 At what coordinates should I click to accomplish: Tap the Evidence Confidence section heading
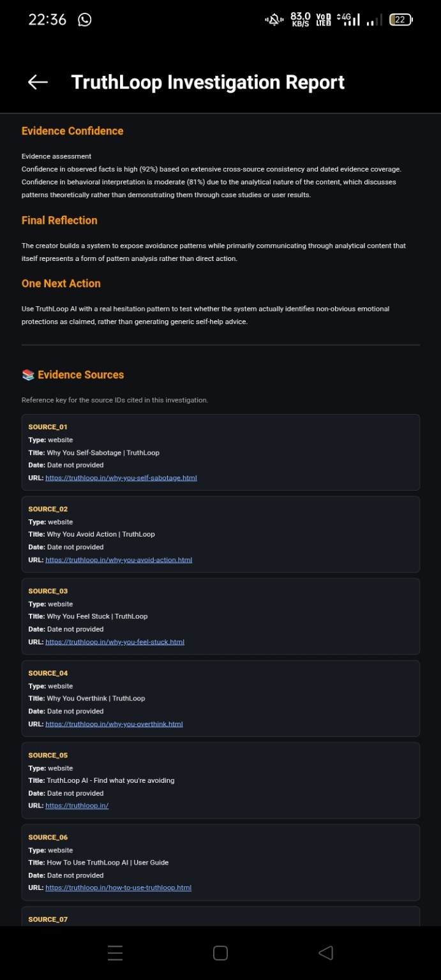[72, 131]
